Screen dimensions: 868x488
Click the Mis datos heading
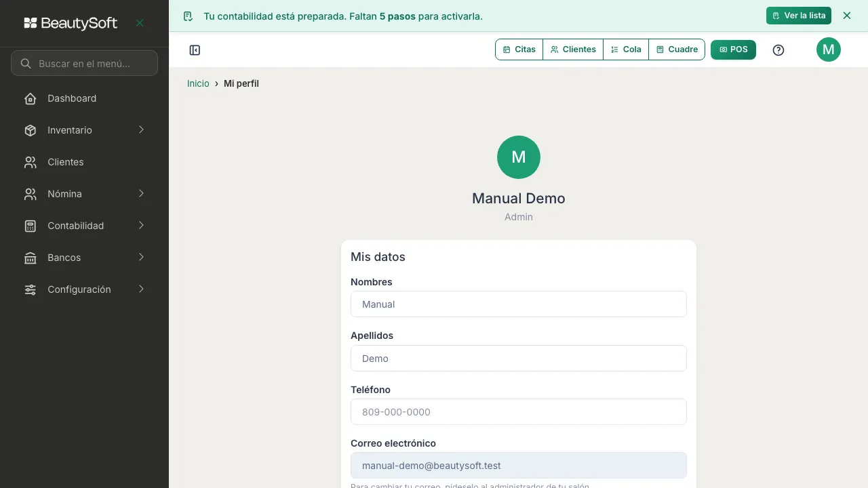[x=378, y=258]
